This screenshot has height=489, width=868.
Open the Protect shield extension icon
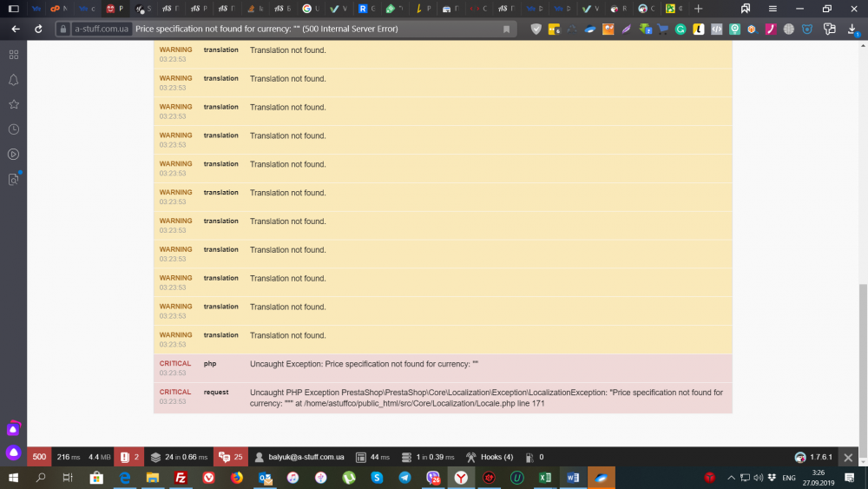pyautogui.click(x=536, y=29)
